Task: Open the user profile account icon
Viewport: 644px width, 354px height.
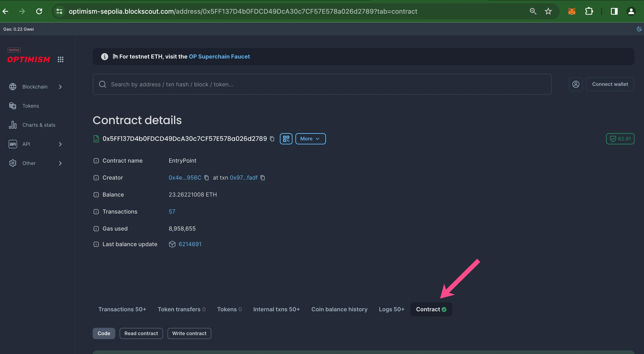Action: (x=576, y=84)
